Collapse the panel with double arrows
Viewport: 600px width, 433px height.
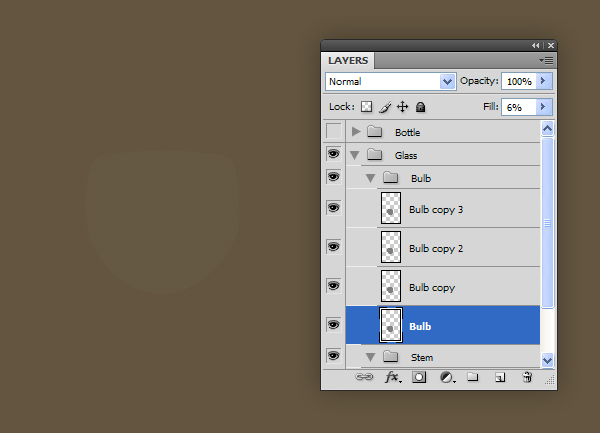pyautogui.click(x=536, y=46)
